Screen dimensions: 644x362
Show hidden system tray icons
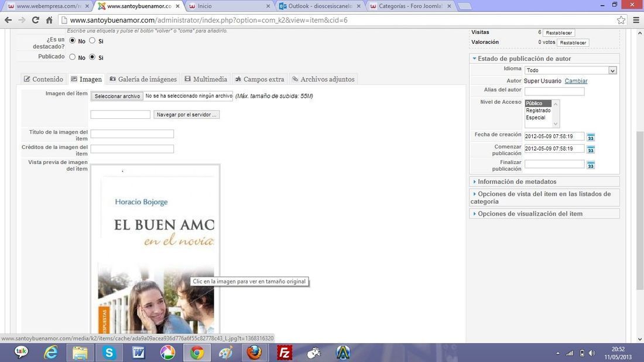coord(558,353)
